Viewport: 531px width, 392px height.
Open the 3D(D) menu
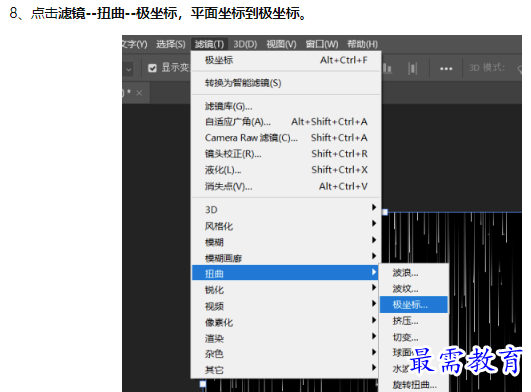pyautogui.click(x=245, y=44)
